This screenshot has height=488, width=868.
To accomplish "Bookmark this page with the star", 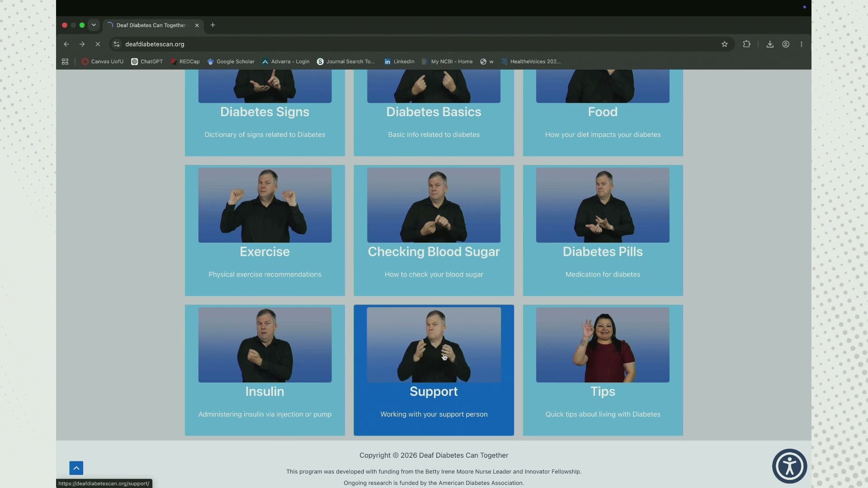I will pyautogui.click(x=725, y=44).
